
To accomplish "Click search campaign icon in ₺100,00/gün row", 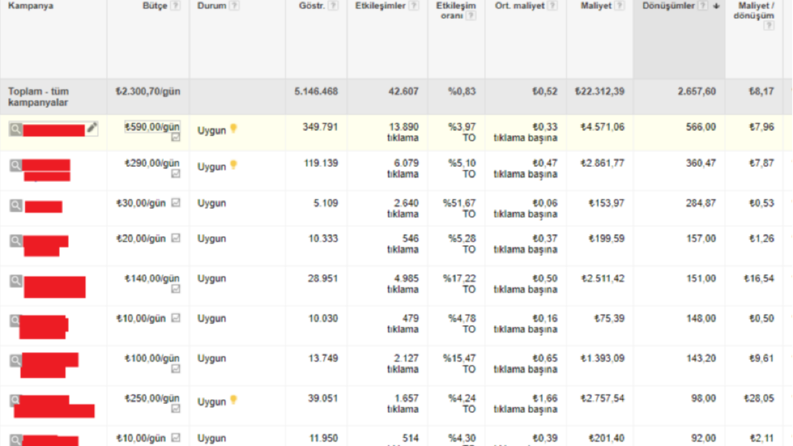I will (16, 361).
